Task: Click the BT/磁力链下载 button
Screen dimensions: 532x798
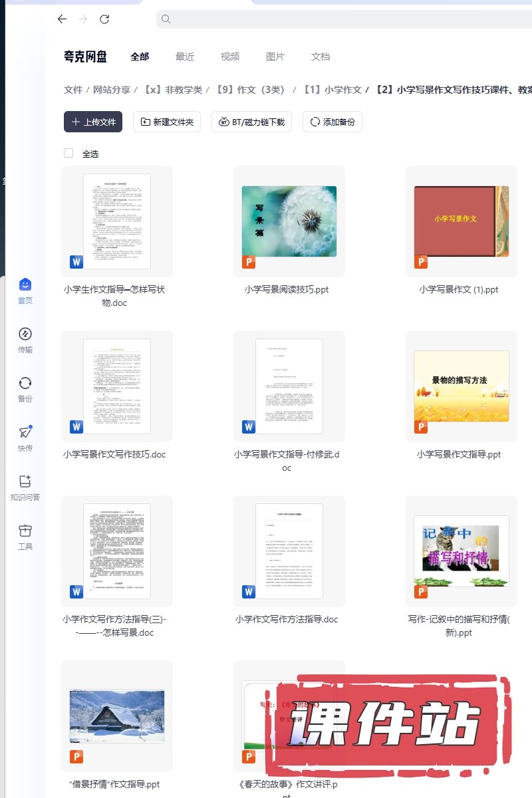Action: [x=251, y=122]
